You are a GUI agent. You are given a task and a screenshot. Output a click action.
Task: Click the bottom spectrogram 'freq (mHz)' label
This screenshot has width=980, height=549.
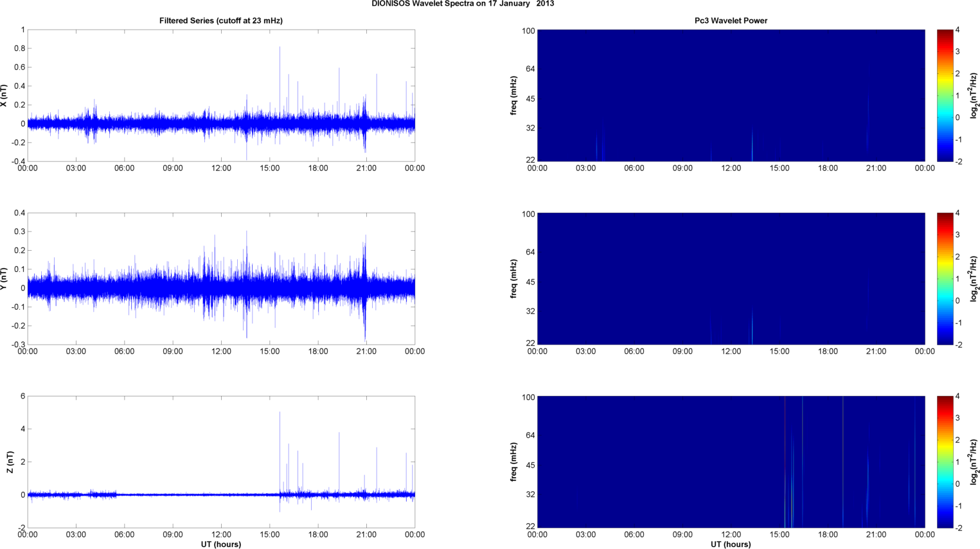click(x=514, y=462)
